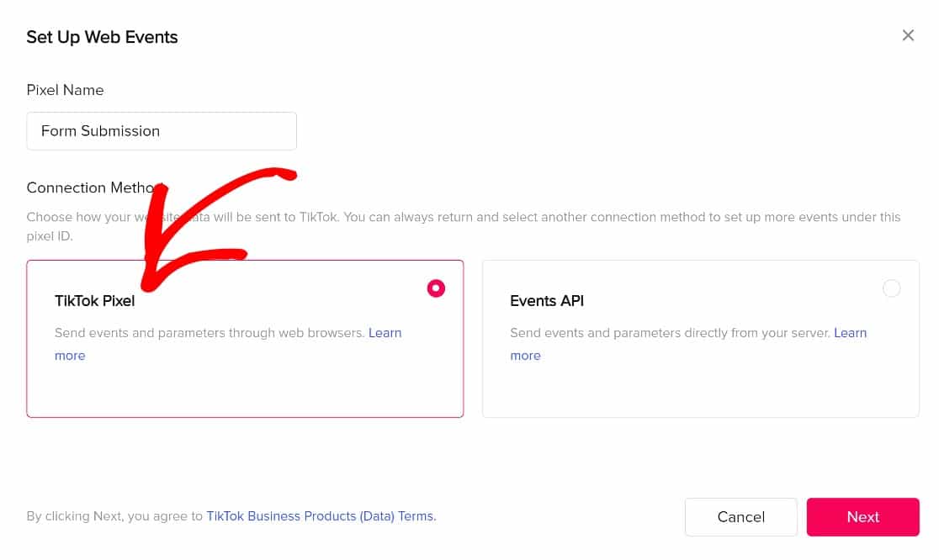This screenshot has width=939, height=560.
Task: Click the Cancel button
Action: (x=740, y=517)
